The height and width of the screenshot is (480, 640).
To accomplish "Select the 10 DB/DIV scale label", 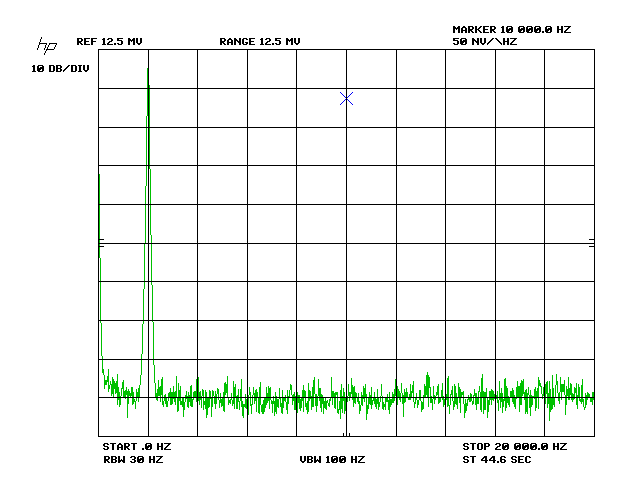I will tap(60, 68).
